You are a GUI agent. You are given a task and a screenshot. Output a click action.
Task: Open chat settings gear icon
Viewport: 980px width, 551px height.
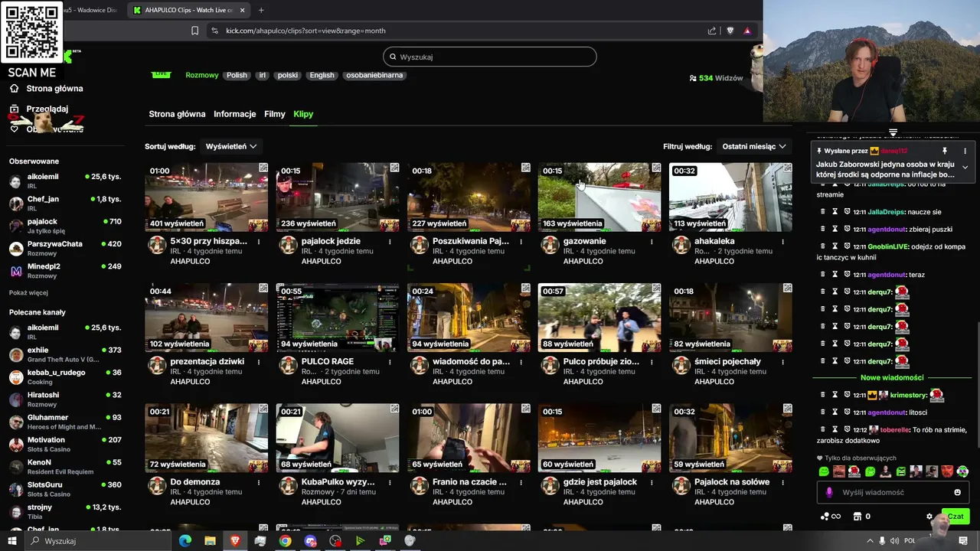(x=929, y=517)
